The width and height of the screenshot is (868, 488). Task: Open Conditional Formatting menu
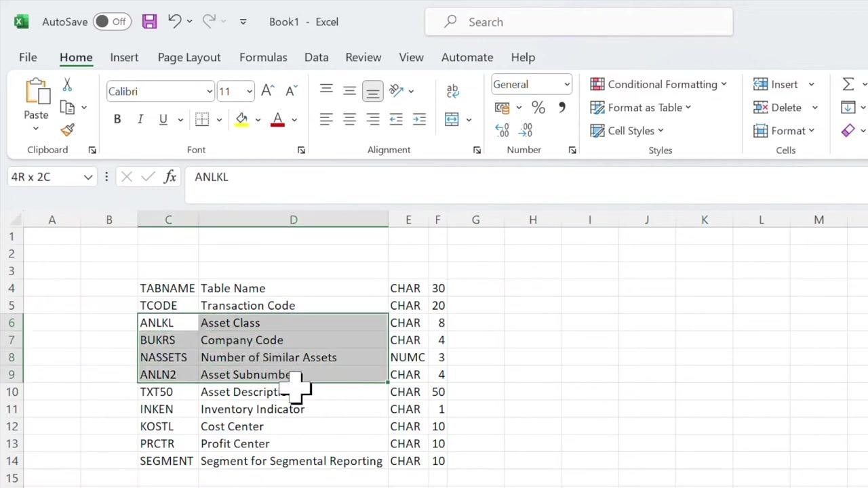tap(658, 84)
